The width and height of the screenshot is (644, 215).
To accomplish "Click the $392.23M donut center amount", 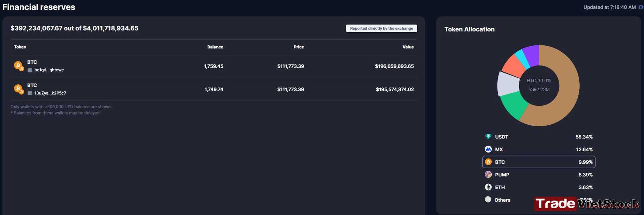I will tap(539, 89).
